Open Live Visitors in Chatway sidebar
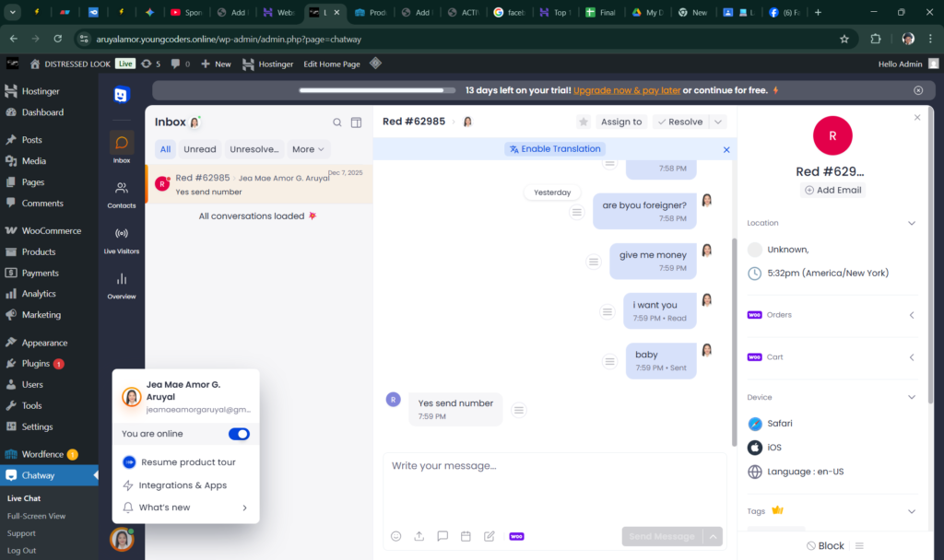 click(x=122, y=239)
